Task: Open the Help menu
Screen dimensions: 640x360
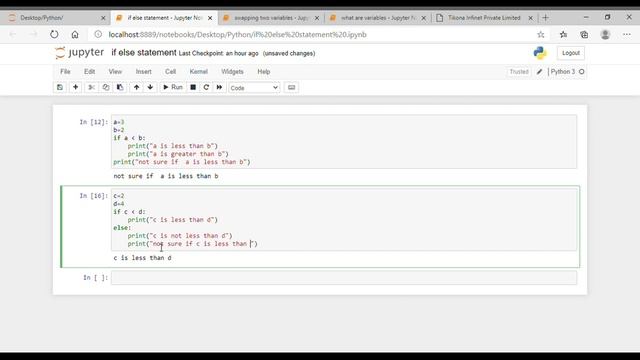Action: pos(264,71)
